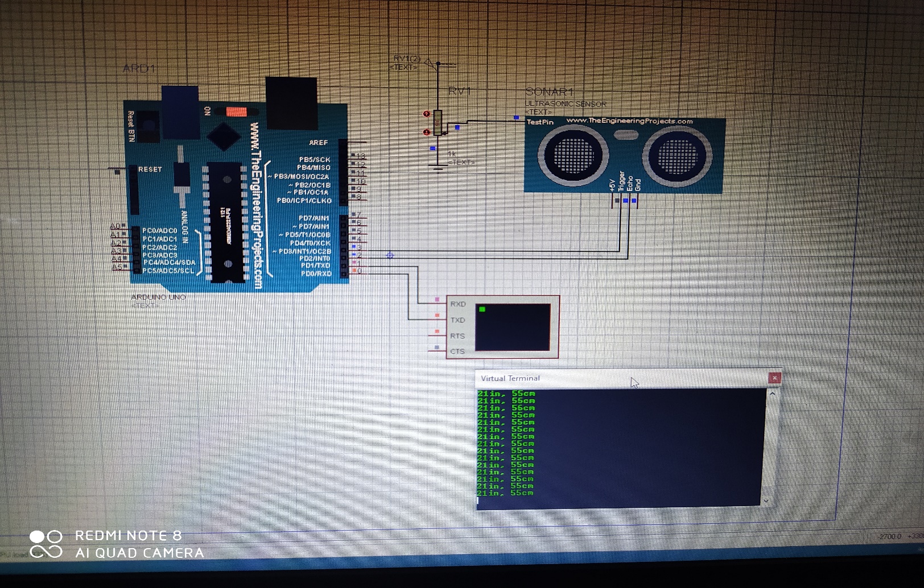
Task: Click the PB5/SCK pin label
Action: (x=315, y=160)
